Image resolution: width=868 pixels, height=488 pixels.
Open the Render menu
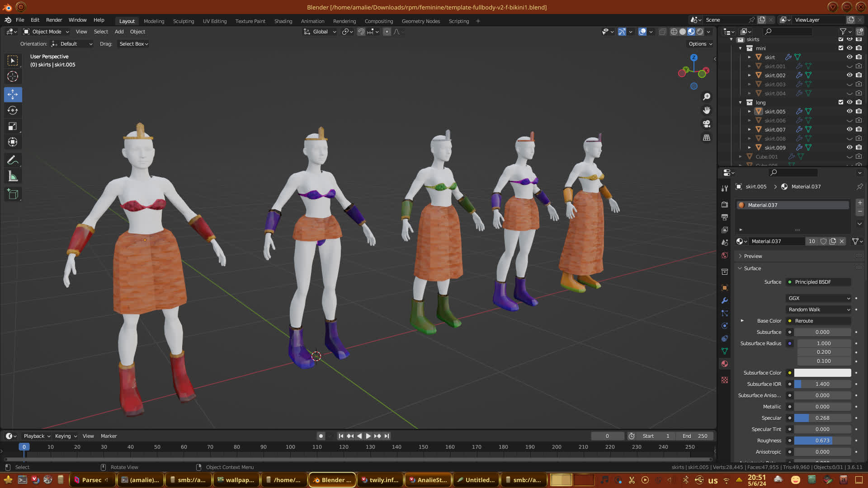54,20
